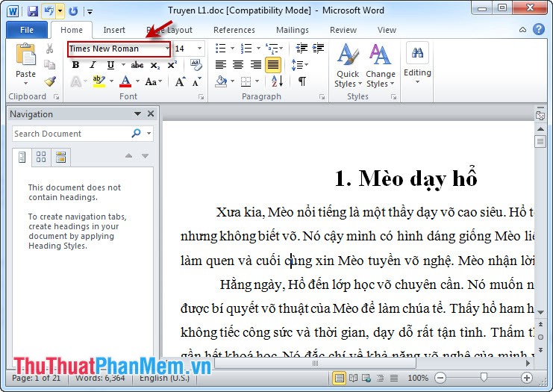Click zoom out minus button

coord(440,379)
